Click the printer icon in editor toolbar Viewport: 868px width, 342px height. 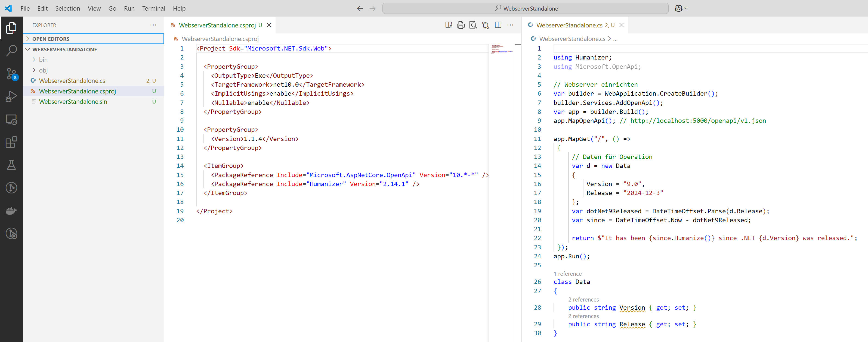tap(461, 25)
